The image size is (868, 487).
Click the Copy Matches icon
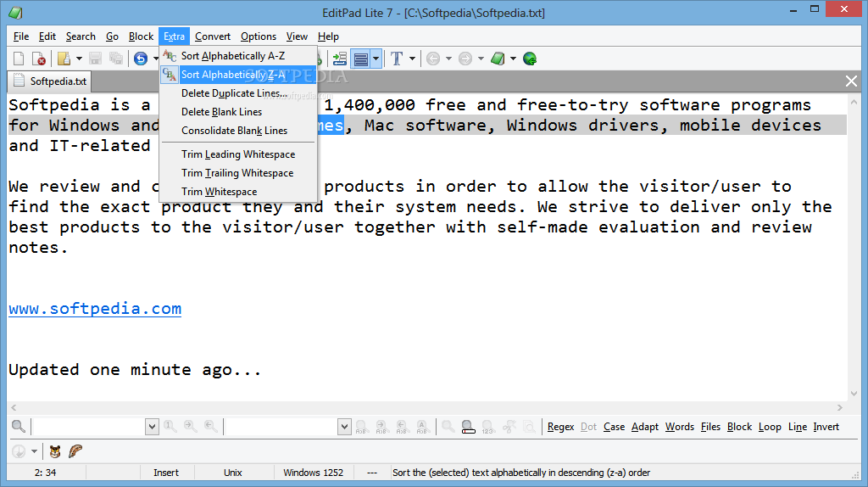(x=529, y=426)
